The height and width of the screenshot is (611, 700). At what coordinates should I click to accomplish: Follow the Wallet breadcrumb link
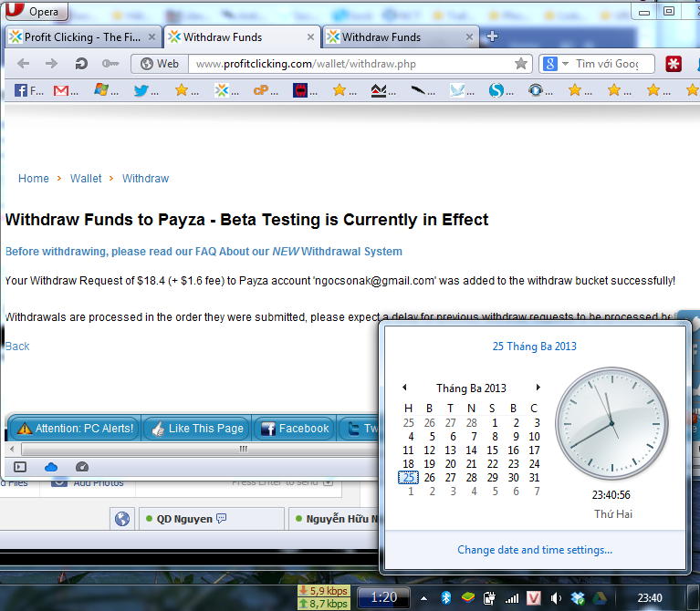point(86,179)
